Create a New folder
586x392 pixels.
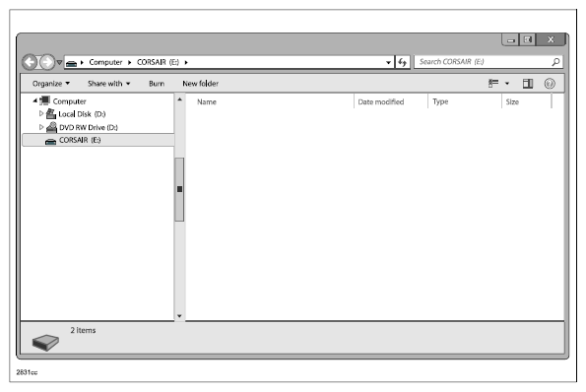tap(200, 84)
